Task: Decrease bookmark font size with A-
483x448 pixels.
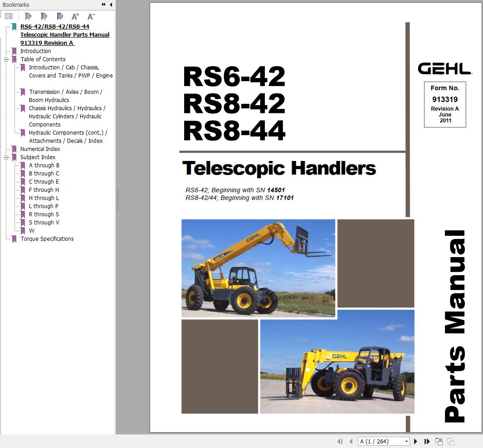Action: pyautogui.click(x=91, y=16)
